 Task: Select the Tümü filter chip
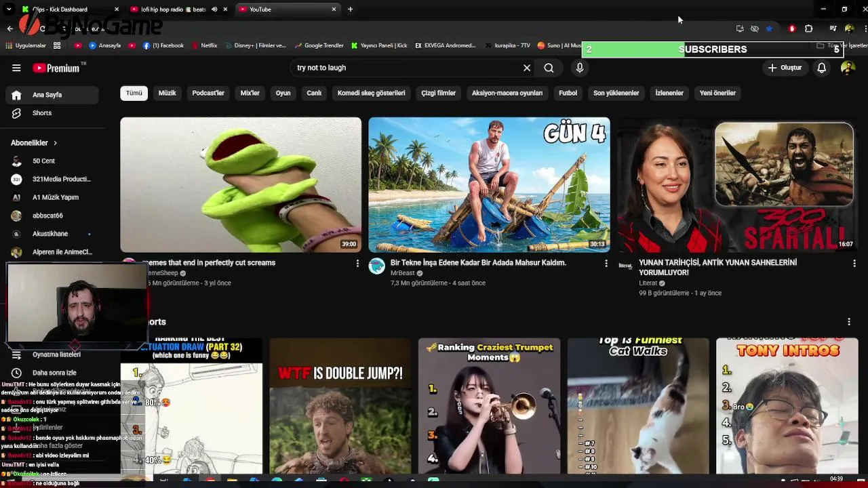coord(134,93)
